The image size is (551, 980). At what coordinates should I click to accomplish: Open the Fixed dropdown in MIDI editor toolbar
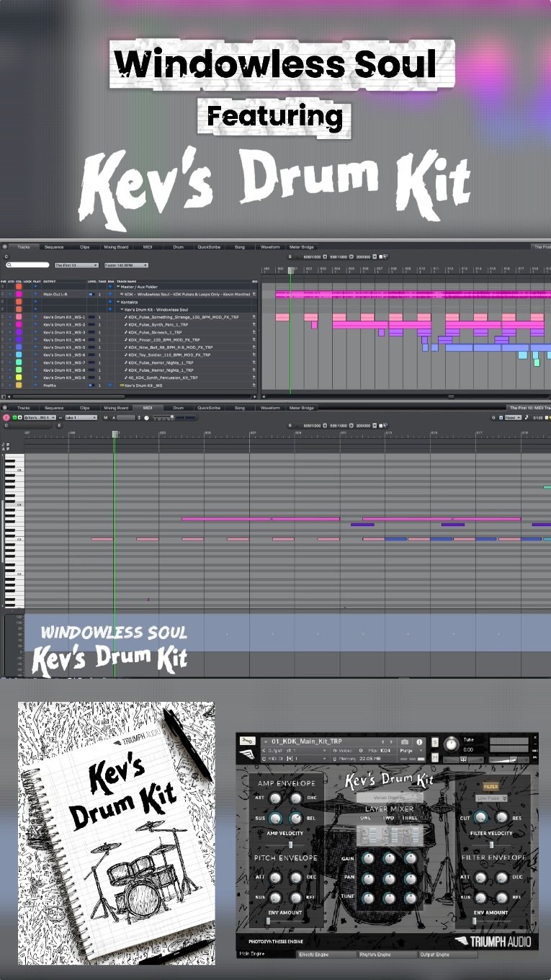pos(514,417)
